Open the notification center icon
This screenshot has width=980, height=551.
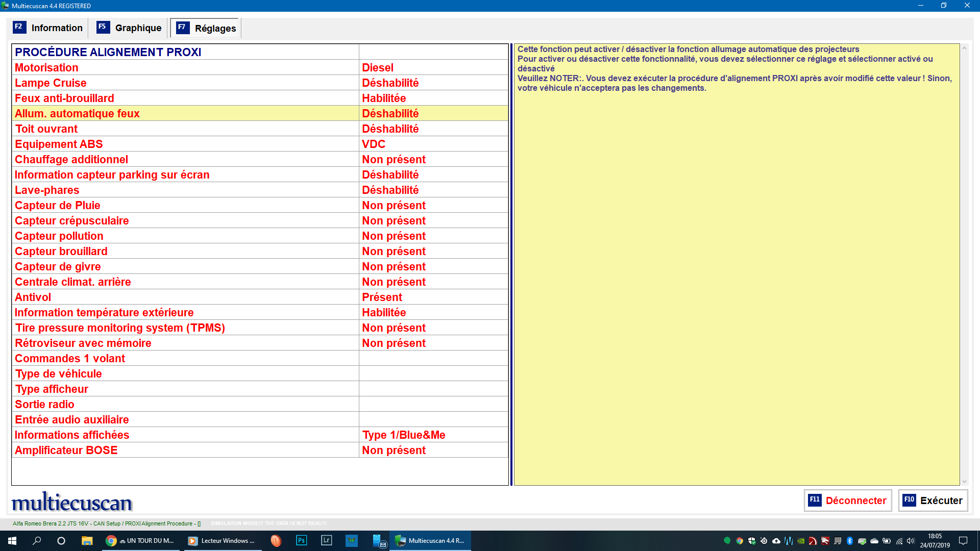tap(963, 541)
